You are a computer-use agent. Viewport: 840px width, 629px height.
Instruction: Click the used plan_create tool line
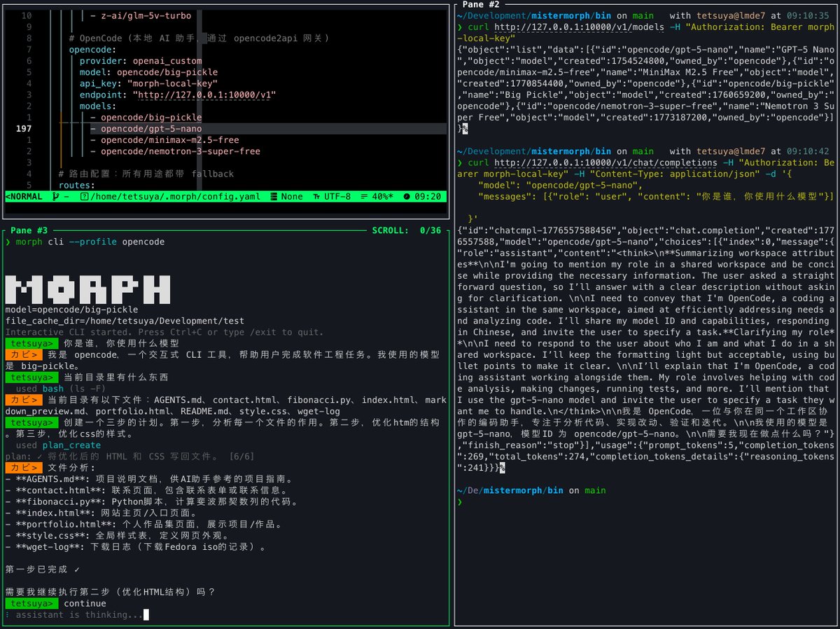click(59, 445)
